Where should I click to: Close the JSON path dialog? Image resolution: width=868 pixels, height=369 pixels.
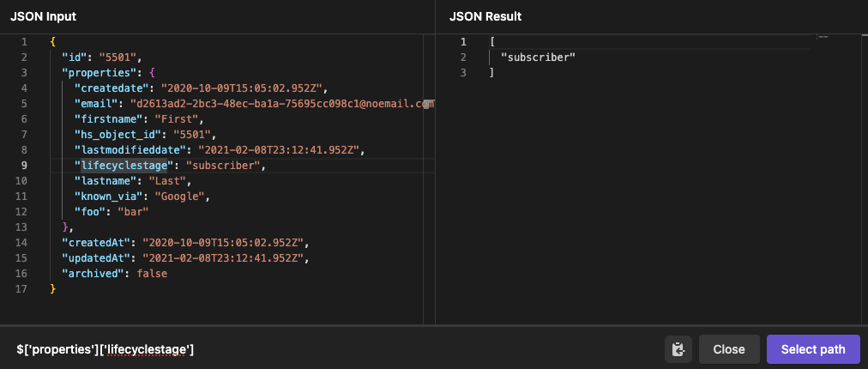pos(728,349)
